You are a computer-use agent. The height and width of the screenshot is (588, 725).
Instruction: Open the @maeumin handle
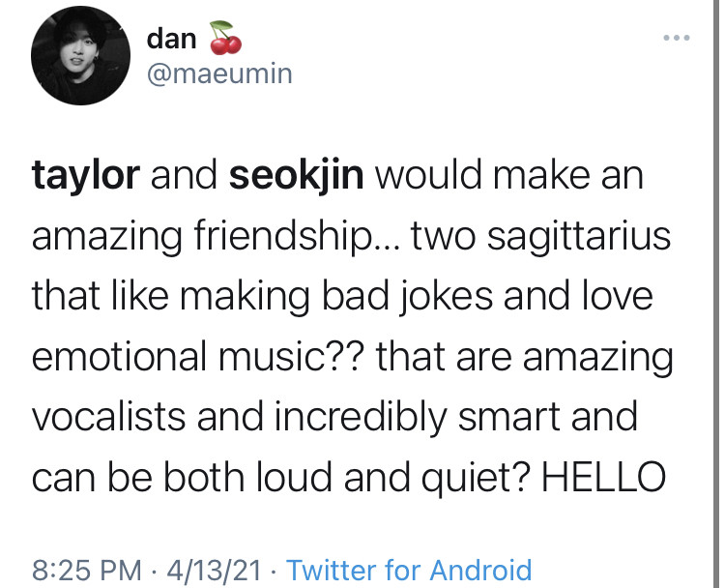point(219,74)
